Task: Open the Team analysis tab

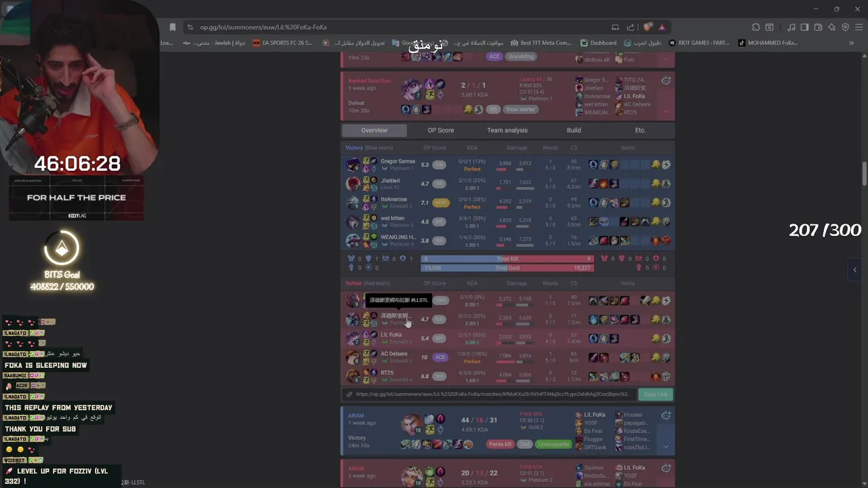Action: (x=507, y=130)
